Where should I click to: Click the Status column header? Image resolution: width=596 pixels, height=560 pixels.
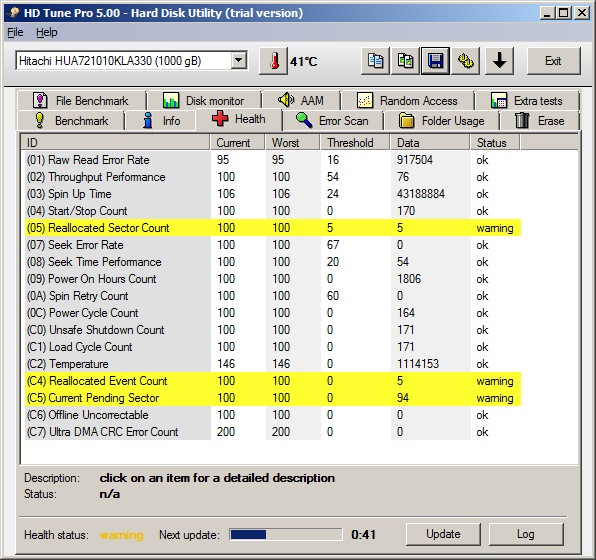495,143
